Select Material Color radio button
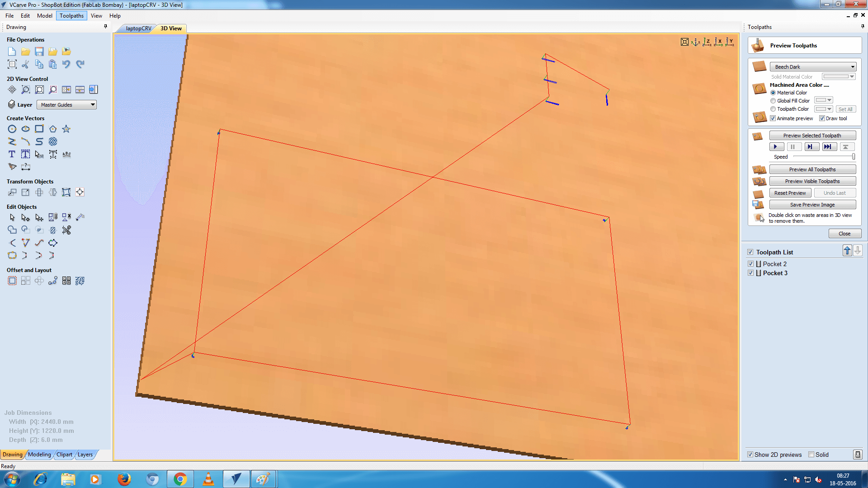The height and width of the screenshot is (488, 868). point(773,93)
